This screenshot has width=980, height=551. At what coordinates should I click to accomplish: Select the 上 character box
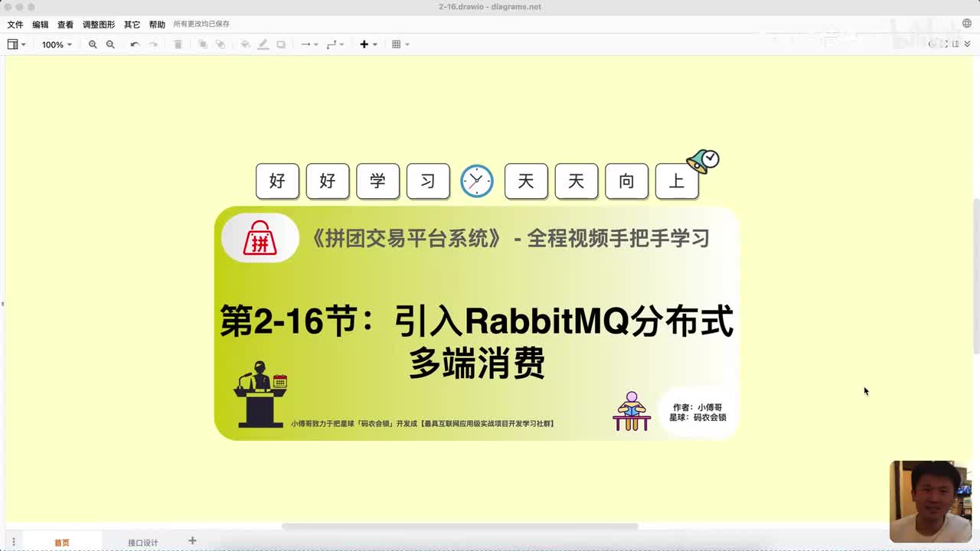pos(677,181)
